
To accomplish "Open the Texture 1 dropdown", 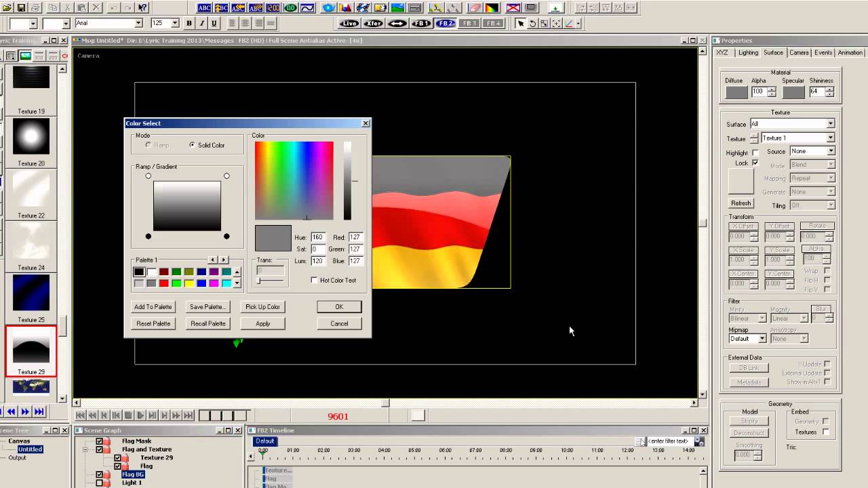I will coord(830,138).
